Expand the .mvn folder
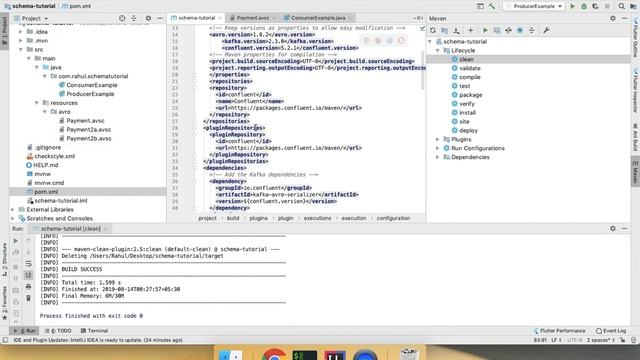640x360 pixels. (x=21, y=40)
